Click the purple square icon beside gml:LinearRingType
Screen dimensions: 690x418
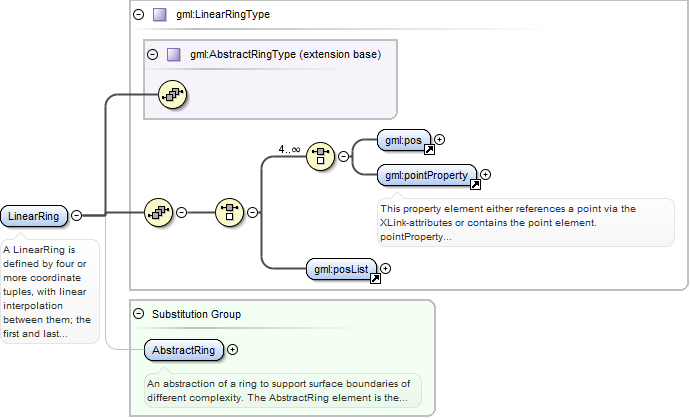[158, 15]
